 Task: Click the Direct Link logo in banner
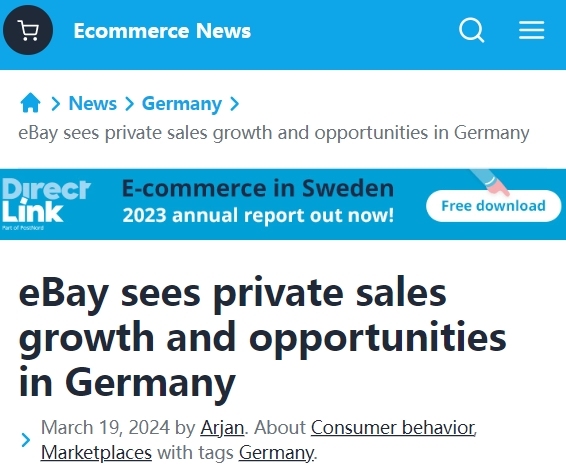(45, 204)
